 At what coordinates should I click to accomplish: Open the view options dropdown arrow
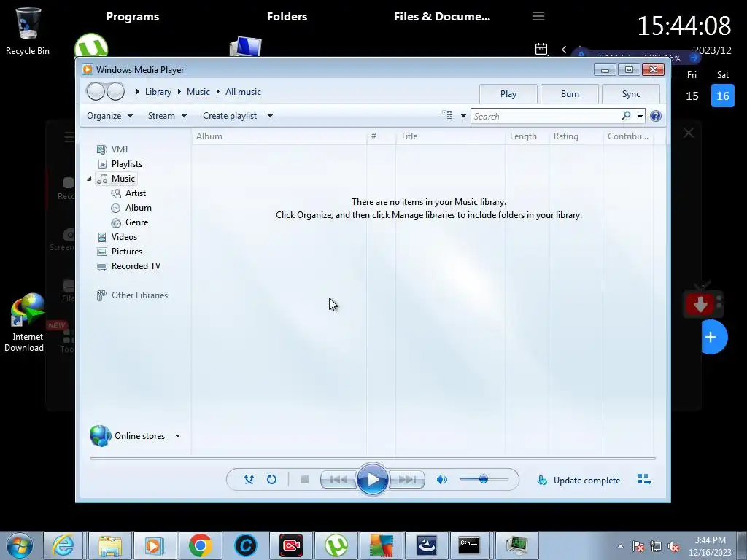click(463, 116)
